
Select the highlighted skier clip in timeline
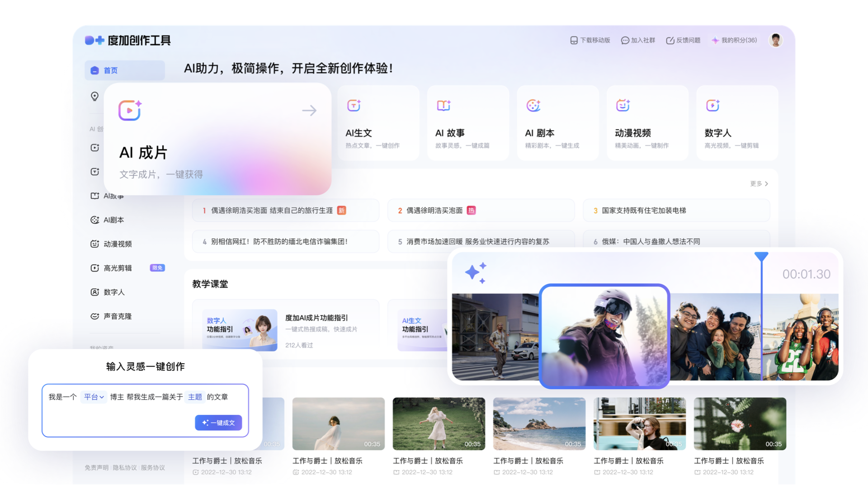604,336
